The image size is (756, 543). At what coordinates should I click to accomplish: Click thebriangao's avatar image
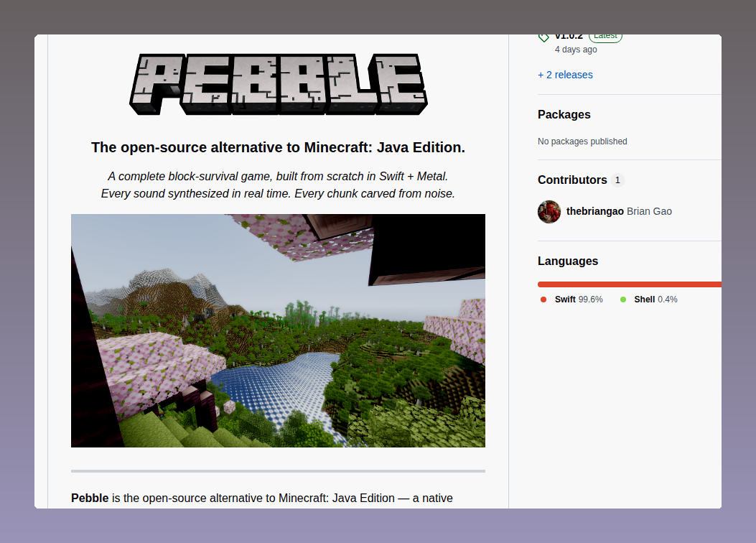[x=549, y=212]
